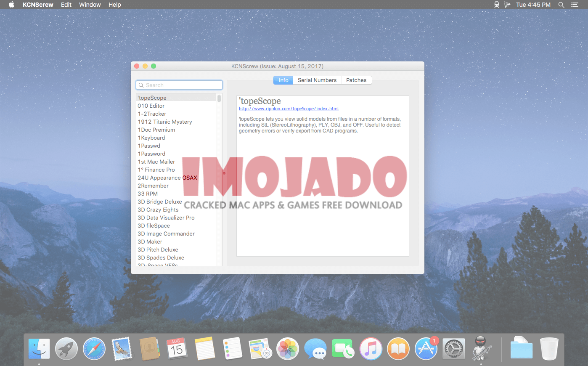Open FaceTime green camera icon
Image resolution: width=588 pixels, height=366 pixels.
(343, 349)
